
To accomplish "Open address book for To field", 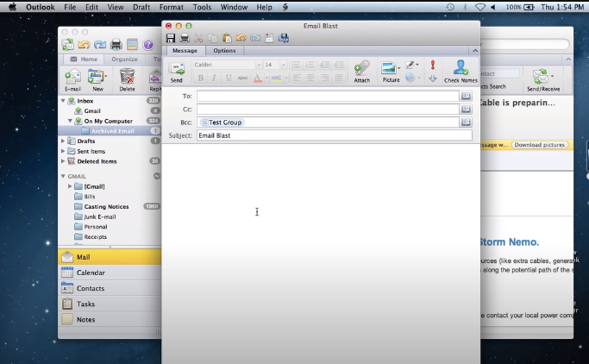I will [x=466, y=96].
